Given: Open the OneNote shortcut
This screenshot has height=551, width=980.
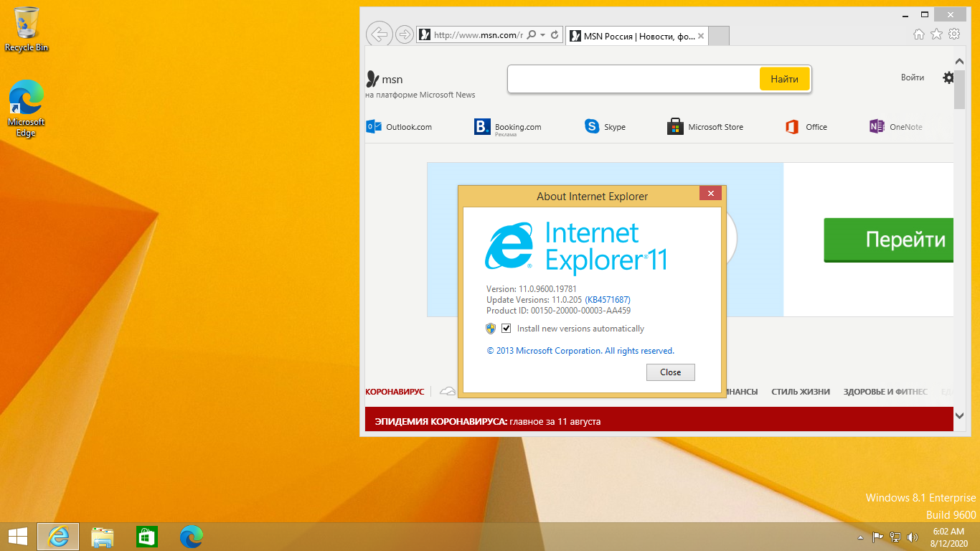Looking at the screenshot, I should 896,127.
